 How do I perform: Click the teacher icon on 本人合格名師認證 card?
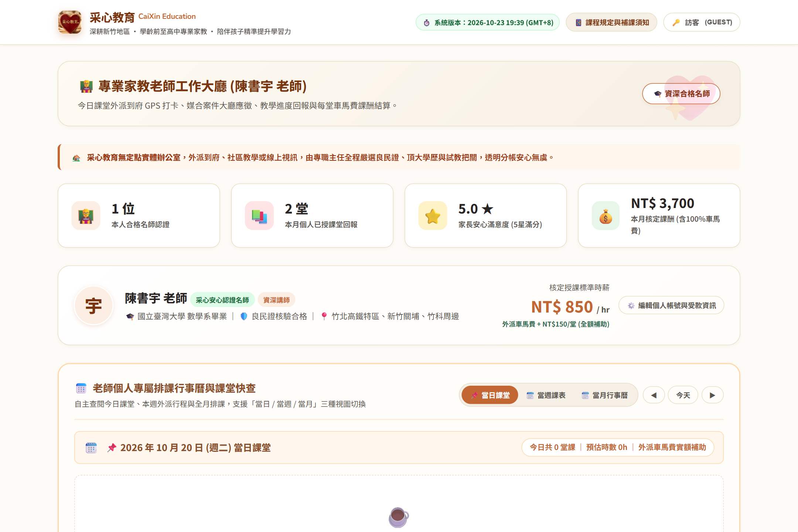[x=86, y=216]
